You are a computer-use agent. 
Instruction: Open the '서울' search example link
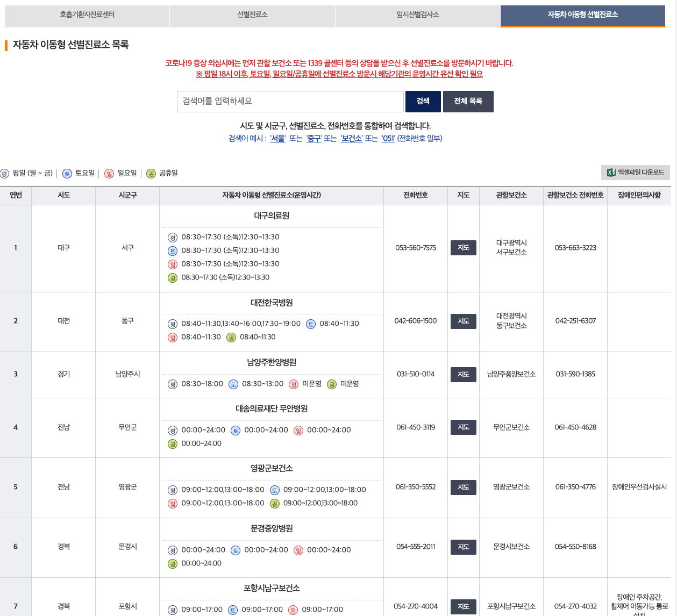(277, 138)
